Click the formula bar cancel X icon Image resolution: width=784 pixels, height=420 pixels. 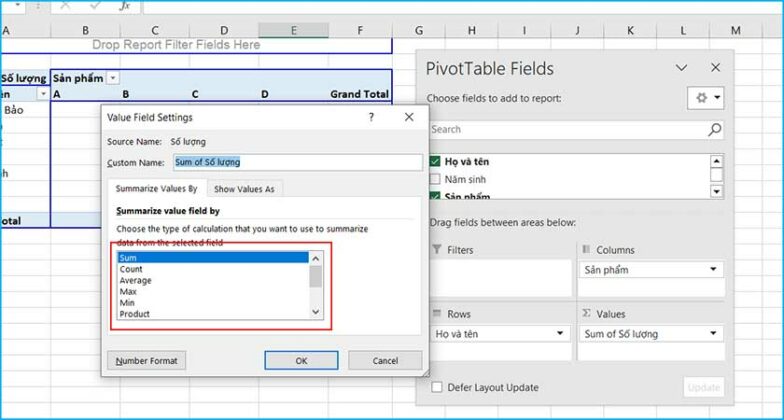(65, 6)
